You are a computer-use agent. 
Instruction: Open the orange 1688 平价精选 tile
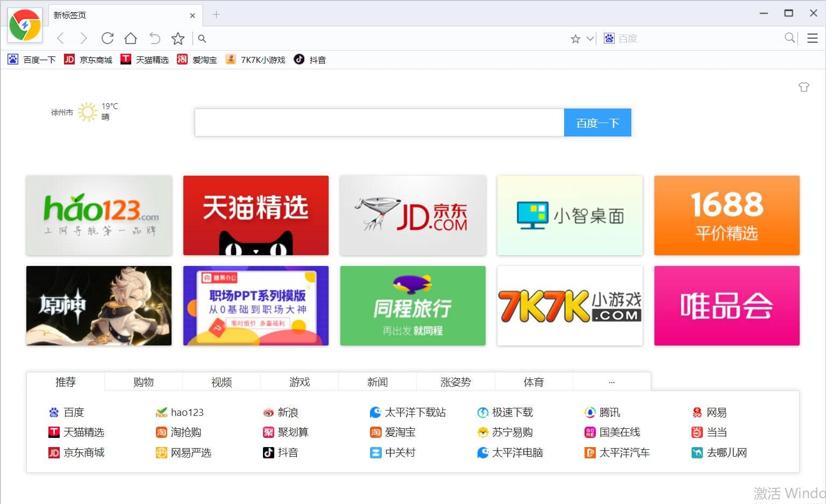[727, 215]
